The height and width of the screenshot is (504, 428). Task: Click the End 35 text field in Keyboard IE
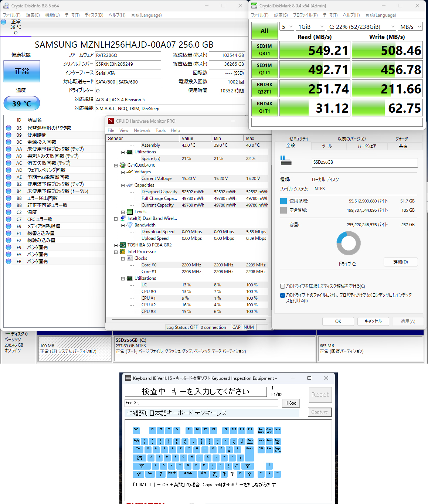[201, 403]
